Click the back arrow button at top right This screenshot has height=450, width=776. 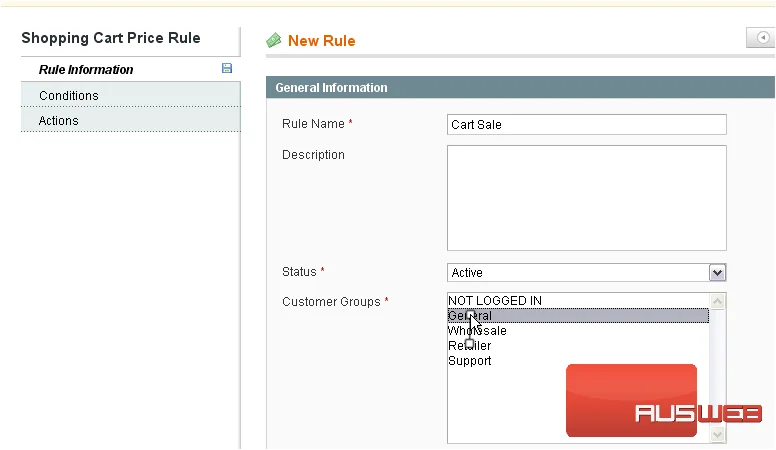[761, 38]
